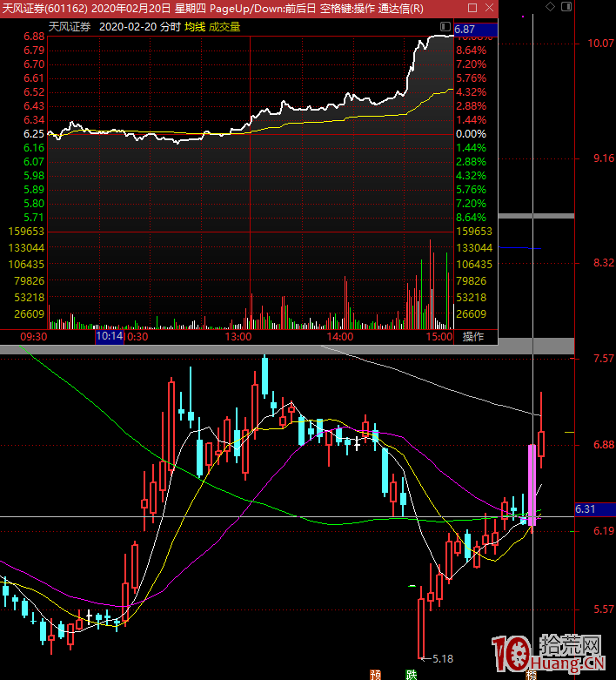Click the green 跌 marker icon at the bottom
Image resolution: width=616 pixels, height=680 pixels.
[x=411, y=675]
